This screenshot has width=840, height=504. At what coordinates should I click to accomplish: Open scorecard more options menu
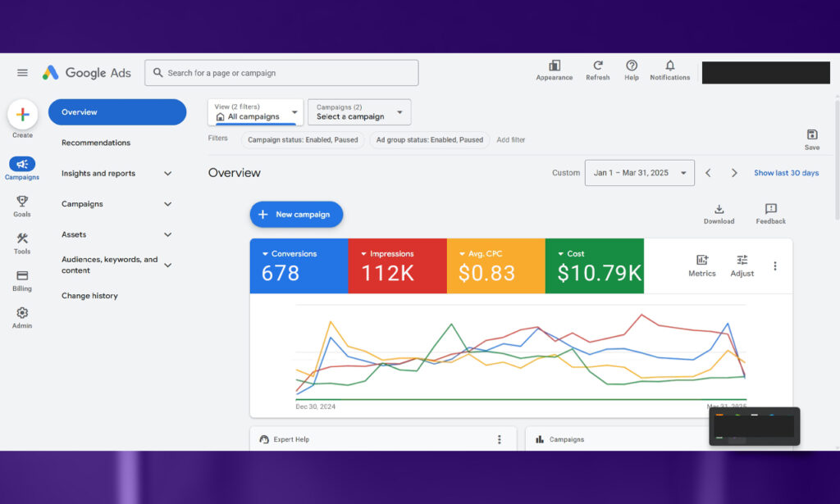click(774, 266)
